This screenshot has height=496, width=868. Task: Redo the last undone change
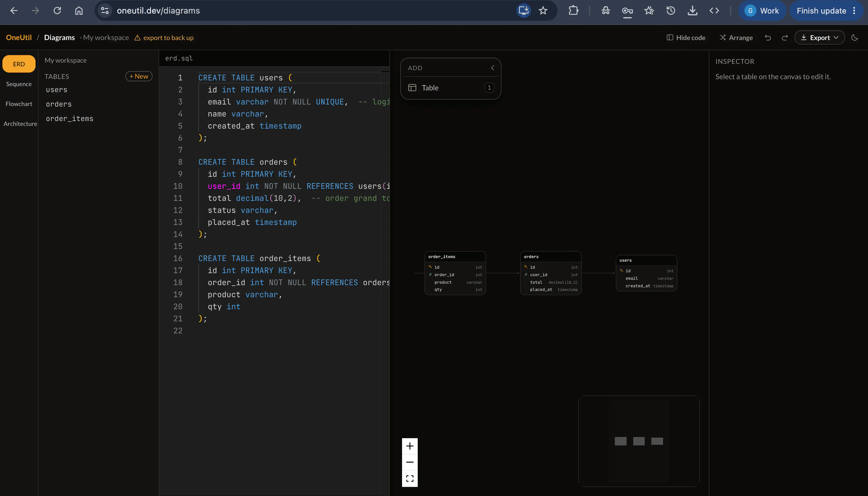tap(785, 37)
